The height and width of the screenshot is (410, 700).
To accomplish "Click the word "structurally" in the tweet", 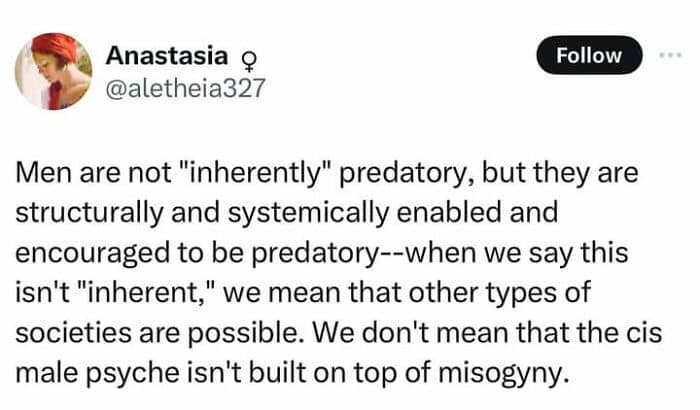I will pyautogui.click(x=82, y=216).
